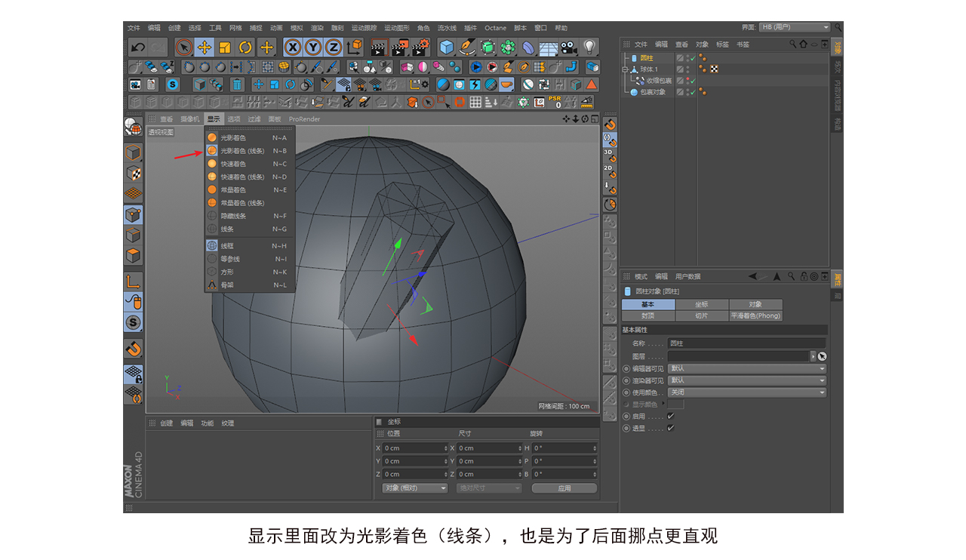The image size is (966, 560).
Task: Click the Model mode cube icon
Action: 134,153
